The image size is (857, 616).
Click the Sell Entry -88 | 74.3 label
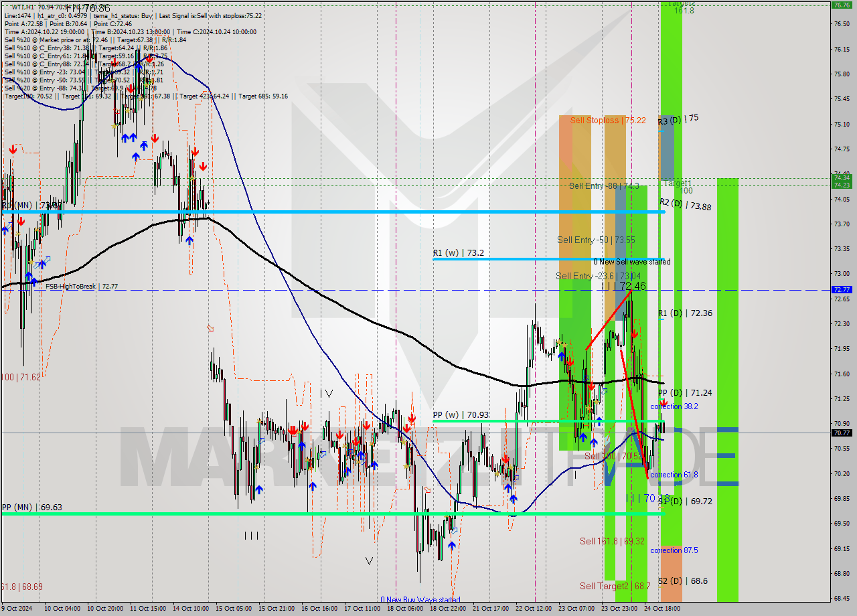point(604,186)
